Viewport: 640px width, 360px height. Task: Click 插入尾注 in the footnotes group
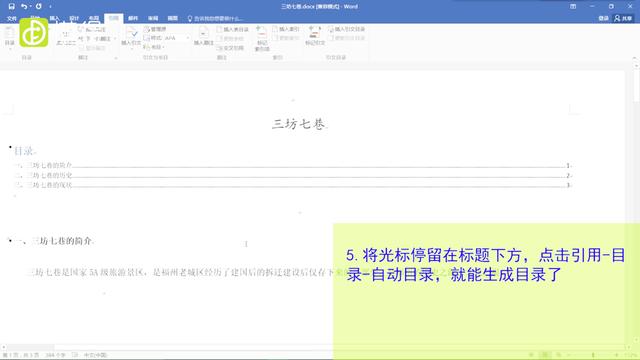click(x=92, y=29)
